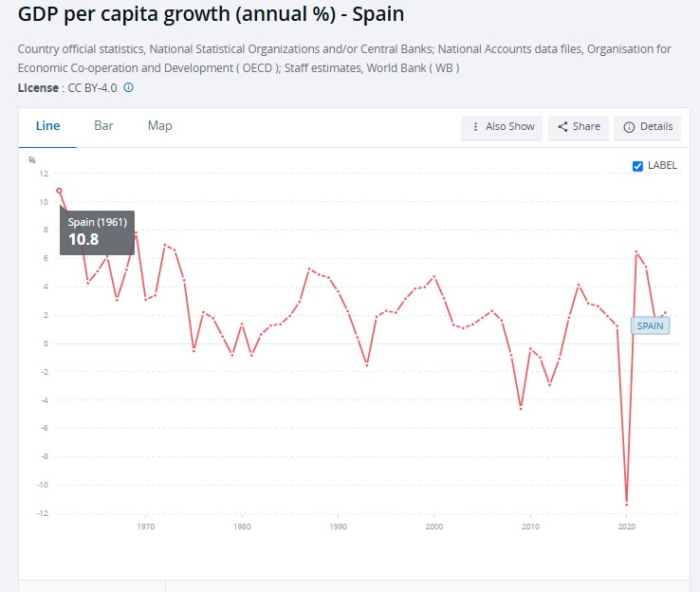The image size is (700, 592).
Task: Click the 2009 trough data point near -4.5
Action: (x=521, y=407)
